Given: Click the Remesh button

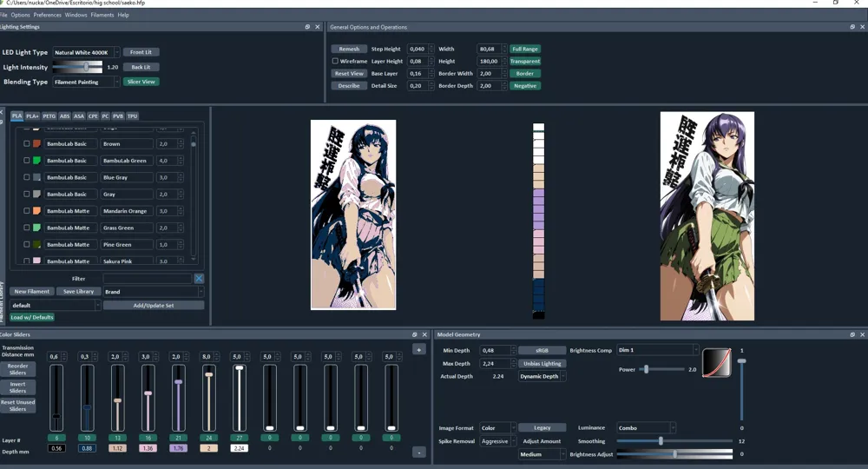Looking at the screenshot, I should pyautogui.click(x=349, y=49).
